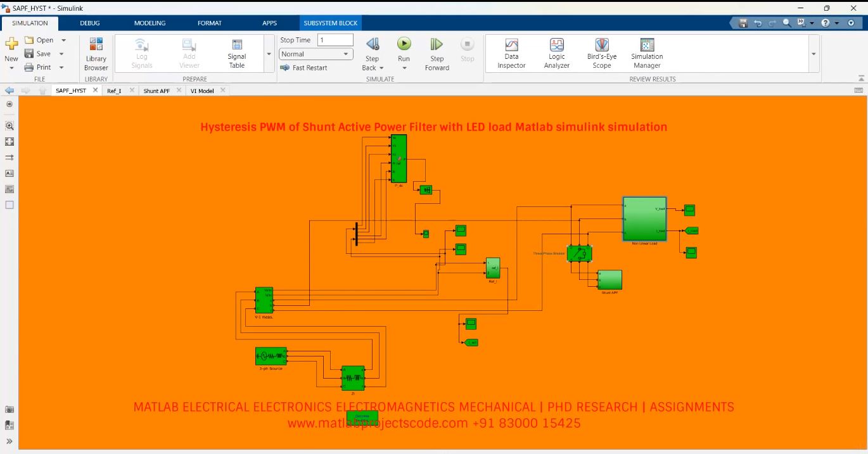868x454 pixels.
Task: Click inside the Stop Time field
Action: [x=334, y=39]
